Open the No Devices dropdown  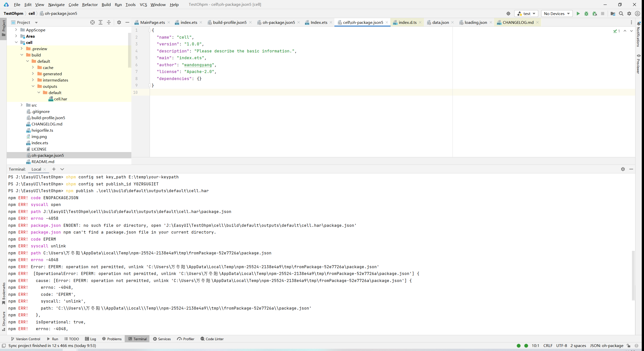click(557, 14)
